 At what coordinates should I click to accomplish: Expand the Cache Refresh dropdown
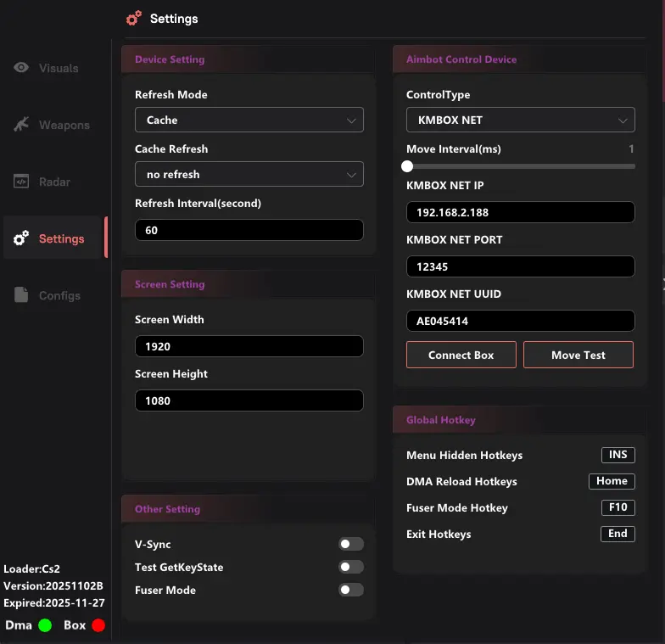(249, 174)
